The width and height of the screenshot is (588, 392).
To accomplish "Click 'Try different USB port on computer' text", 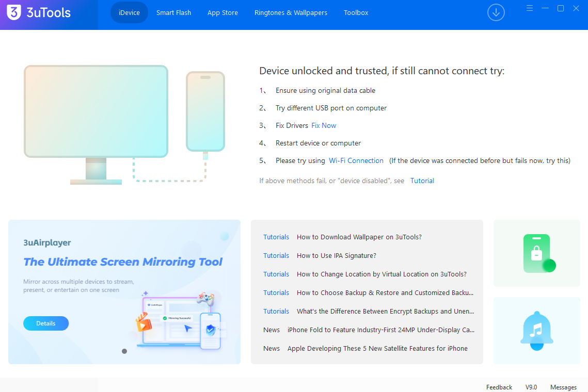I will point(331,108).
